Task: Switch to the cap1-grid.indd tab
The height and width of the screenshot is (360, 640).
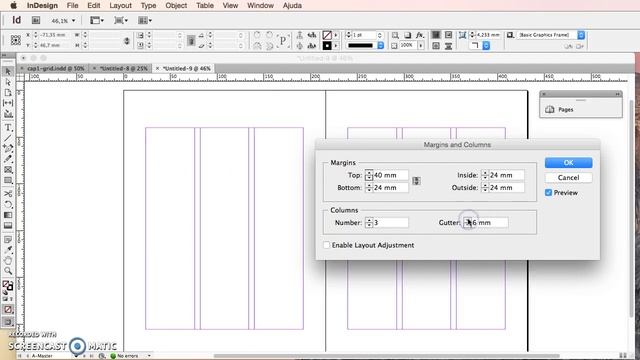Action: pyautogui.click(x=56, y=68)
